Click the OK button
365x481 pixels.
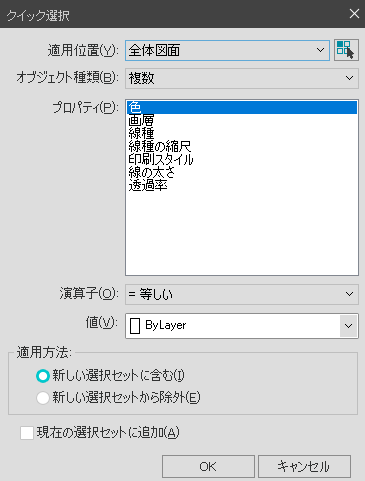208,466
